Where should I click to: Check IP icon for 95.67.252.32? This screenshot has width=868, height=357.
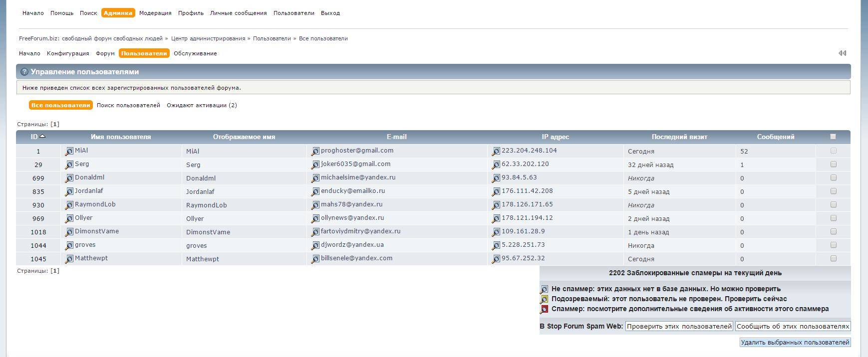coord(496,259)
